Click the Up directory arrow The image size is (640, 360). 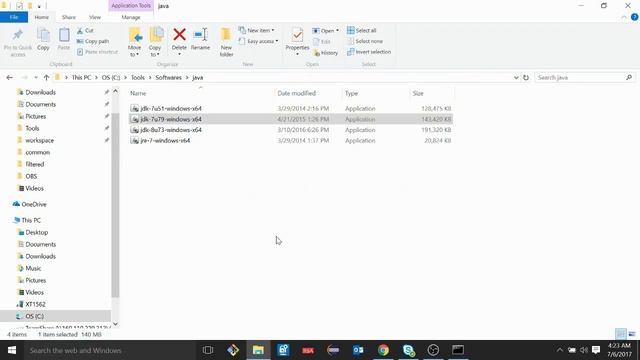click(x=46, y=78)
